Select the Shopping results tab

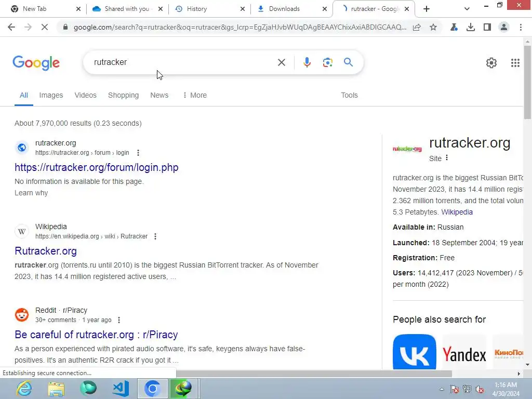tap(123, 96)
